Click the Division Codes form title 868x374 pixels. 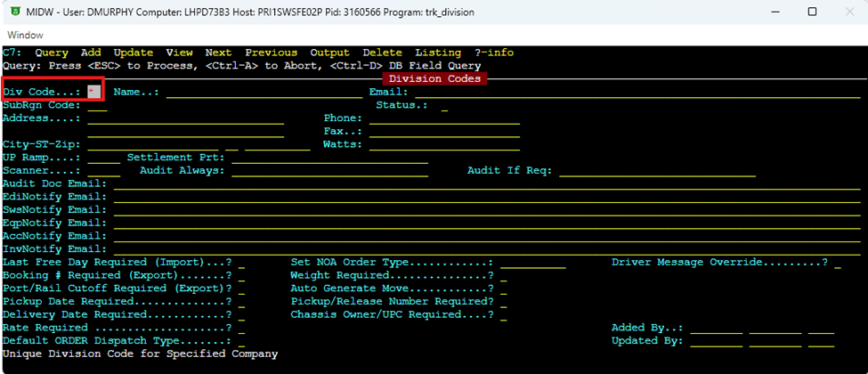click(x=434, y=78)
